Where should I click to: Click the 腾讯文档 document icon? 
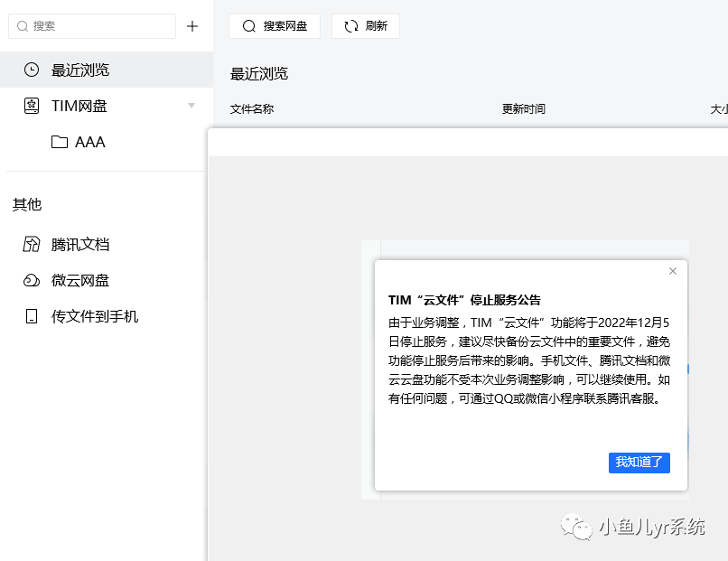pyautogui.click(x=32, y=244)
